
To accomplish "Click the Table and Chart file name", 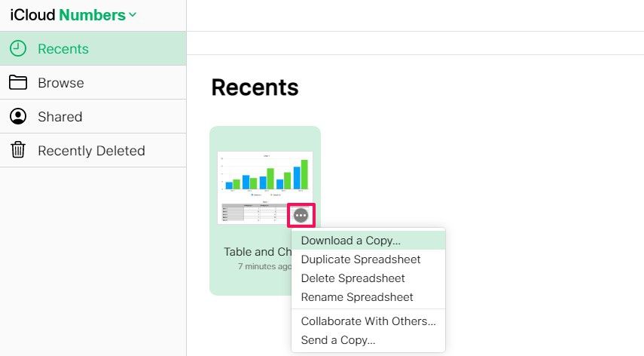I will pos(256,252).
